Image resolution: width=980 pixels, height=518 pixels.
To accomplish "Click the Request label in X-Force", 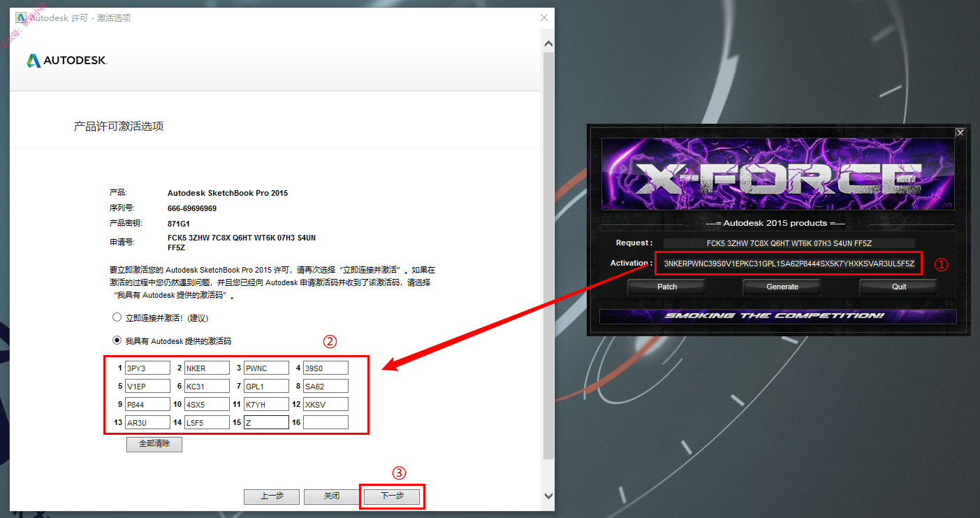I will click(634, 243).
